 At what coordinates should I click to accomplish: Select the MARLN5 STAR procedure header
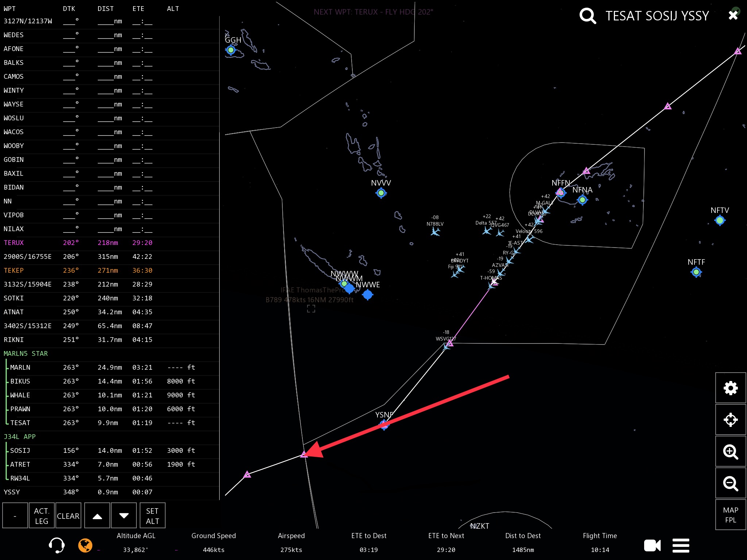(x=26, y=354)
